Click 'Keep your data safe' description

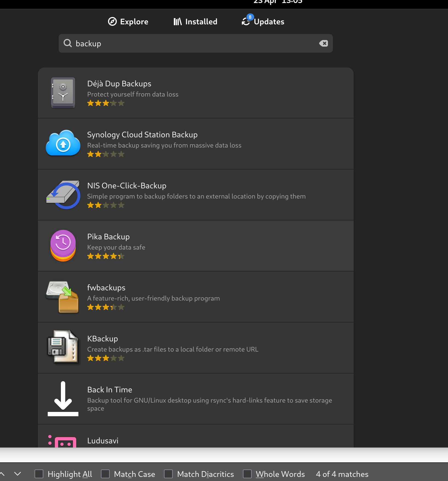tap(116, 247)
